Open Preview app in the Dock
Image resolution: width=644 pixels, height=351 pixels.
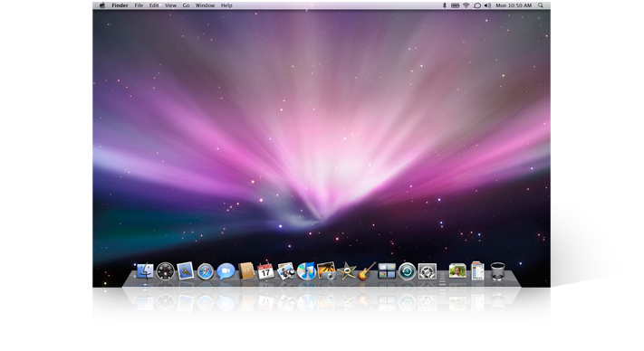pyautogui.click(x=286, y=271)
